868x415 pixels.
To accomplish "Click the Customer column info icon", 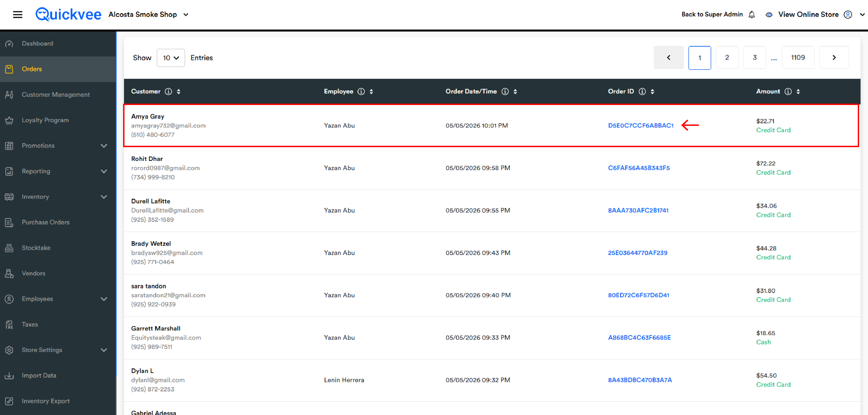I will point(168,91).
